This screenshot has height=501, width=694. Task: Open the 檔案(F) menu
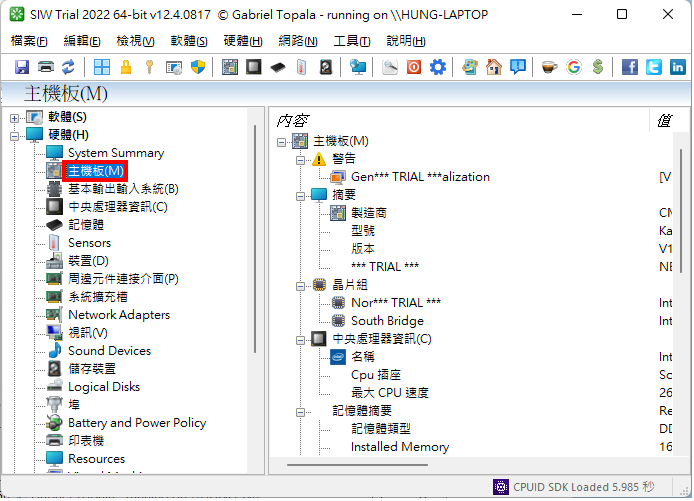[x=29, y=41]
